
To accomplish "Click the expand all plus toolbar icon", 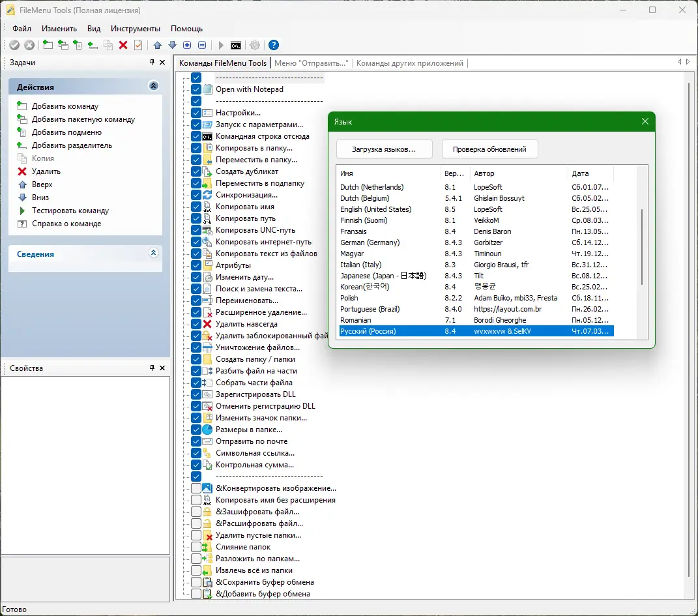I will tap(187, 45).
